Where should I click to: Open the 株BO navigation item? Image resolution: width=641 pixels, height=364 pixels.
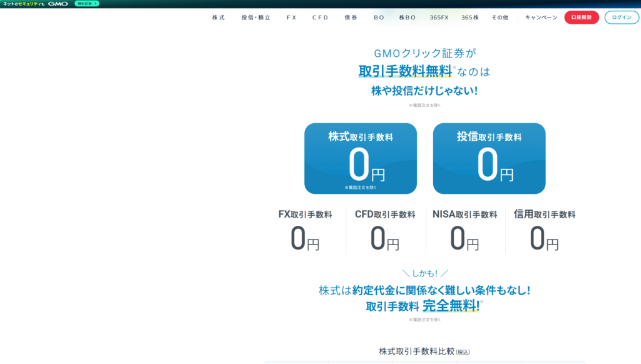click(407, 18)
